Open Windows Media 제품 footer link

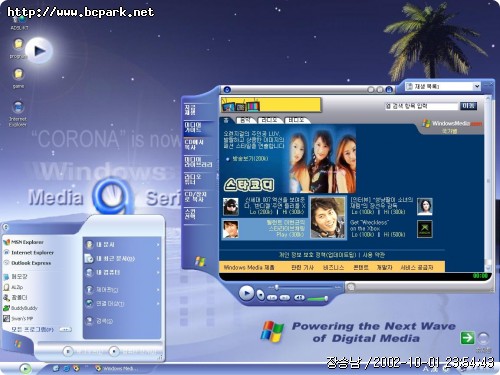[249, 267]
